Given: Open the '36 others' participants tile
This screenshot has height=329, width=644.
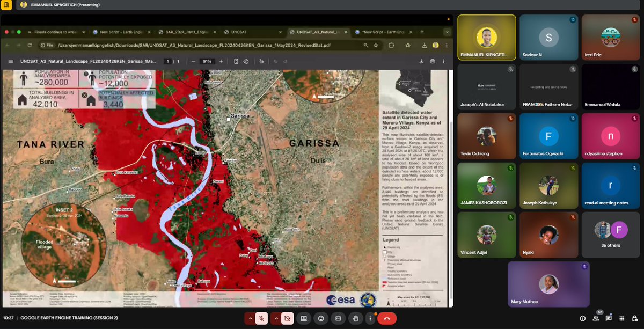Looking at the screenshot, I should (611, 235).
